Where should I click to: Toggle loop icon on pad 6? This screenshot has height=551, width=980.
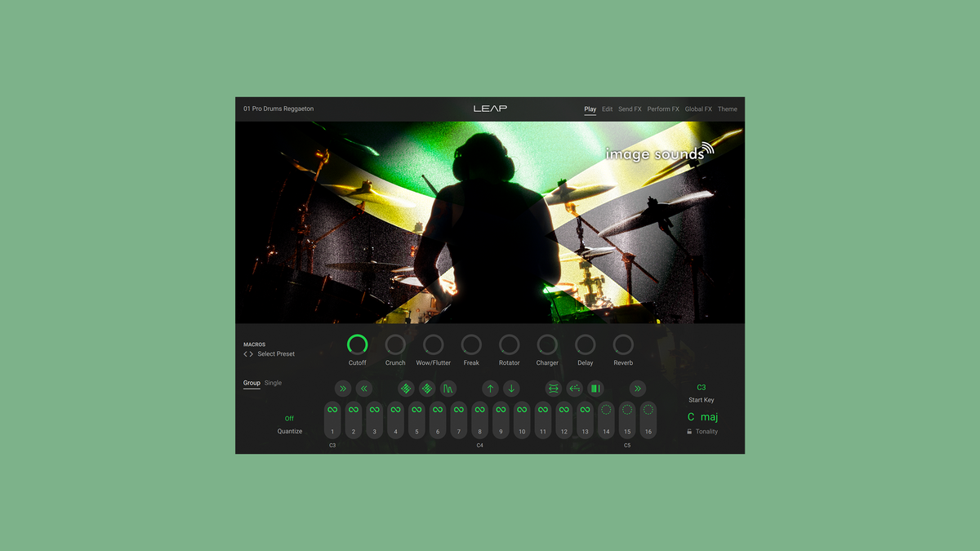pyautogui.click(x=438, y=410)
